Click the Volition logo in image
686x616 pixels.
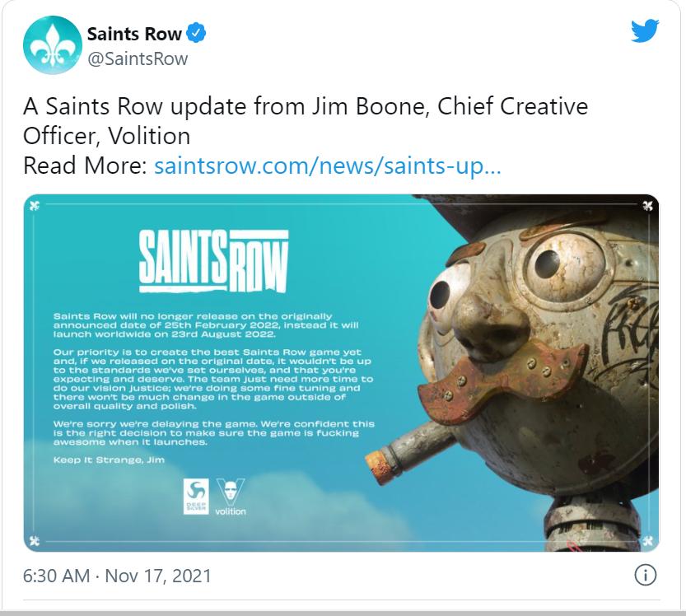(231, 497)
